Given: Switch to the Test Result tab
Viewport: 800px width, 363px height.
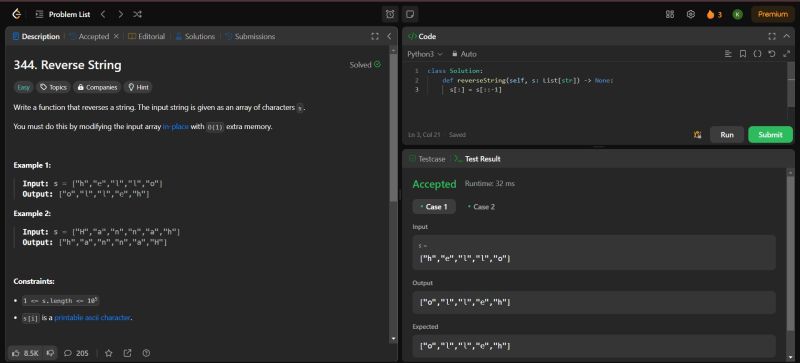Looking at the screenshot, I should click(x=477, y=159).
